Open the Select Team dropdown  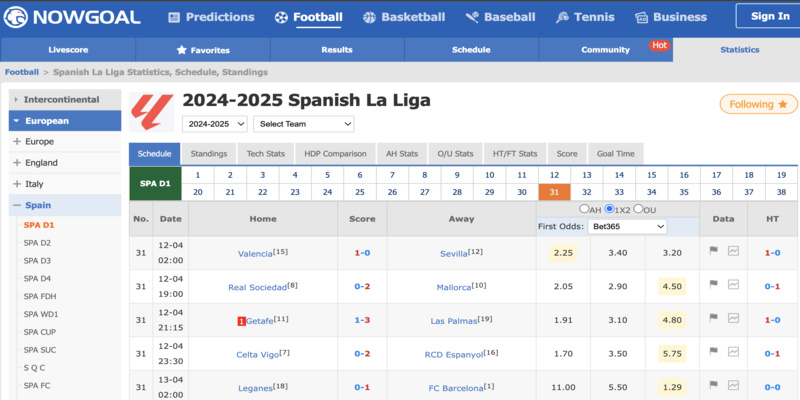coord(304,124)
